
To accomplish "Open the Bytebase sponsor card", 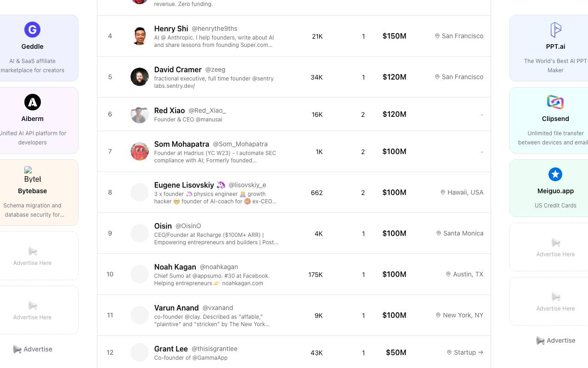I will [32, 193].
